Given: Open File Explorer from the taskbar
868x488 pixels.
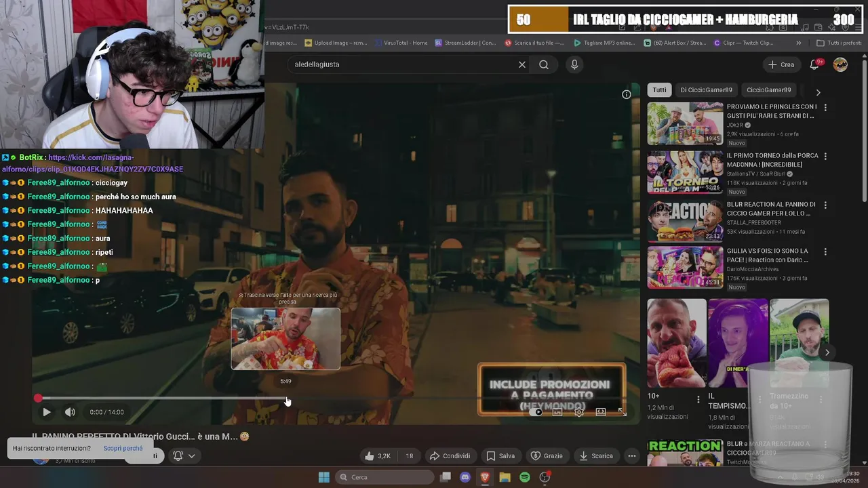Looking at the screenshot, I should point(505,477).
